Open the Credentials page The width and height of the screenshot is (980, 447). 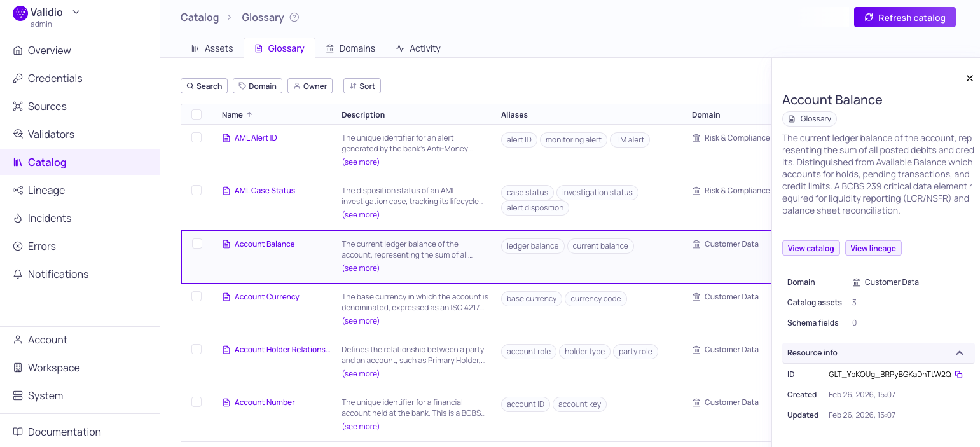[55, 78]
